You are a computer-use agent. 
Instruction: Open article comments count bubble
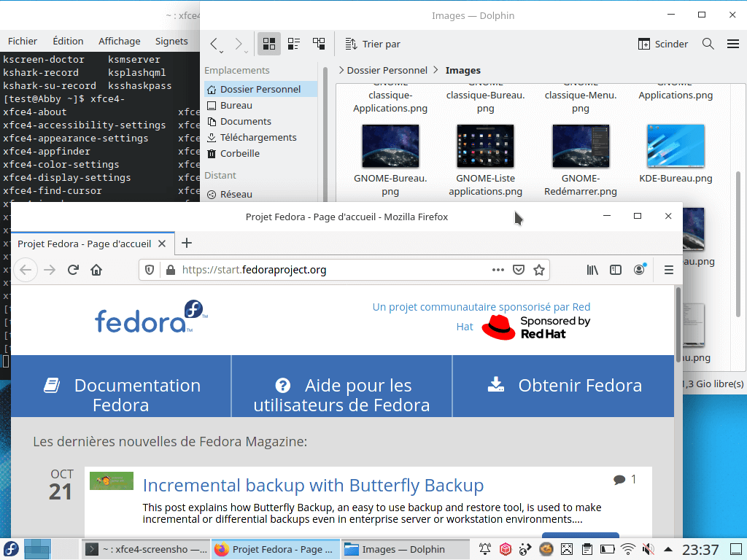coord(624,480)
